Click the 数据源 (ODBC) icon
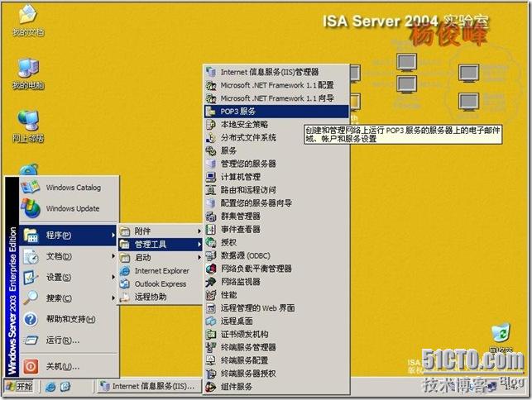This screenshot has height=400, width=532. coord(211,255)
